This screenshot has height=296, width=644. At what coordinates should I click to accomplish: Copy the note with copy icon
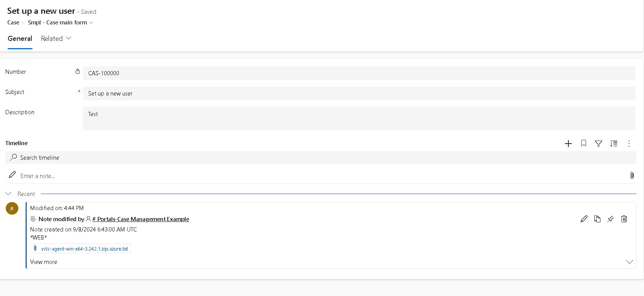597,219
